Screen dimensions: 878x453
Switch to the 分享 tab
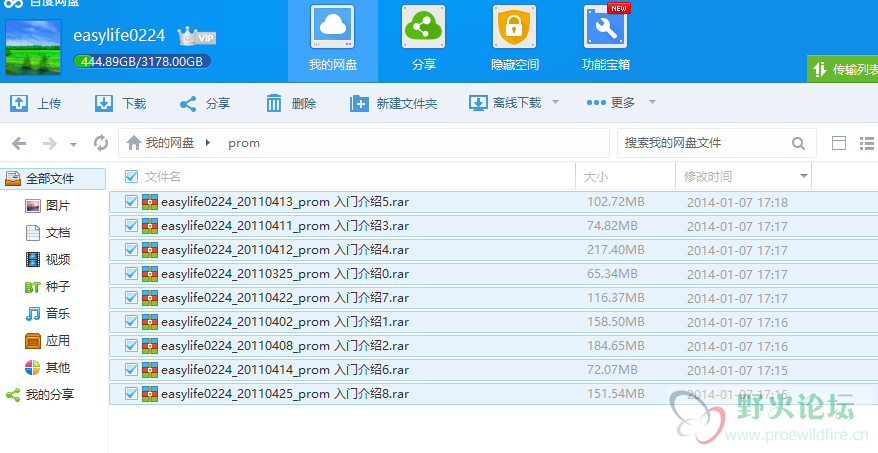pos(424,40)
